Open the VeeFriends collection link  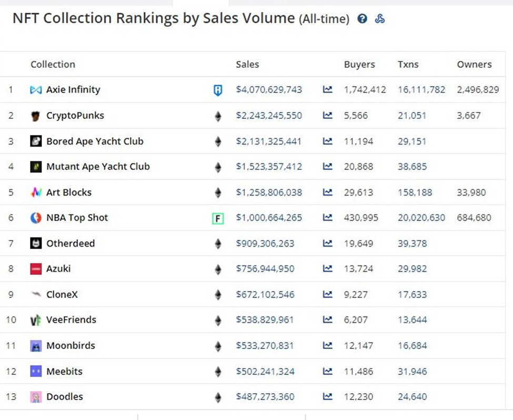tap(71, 320)
